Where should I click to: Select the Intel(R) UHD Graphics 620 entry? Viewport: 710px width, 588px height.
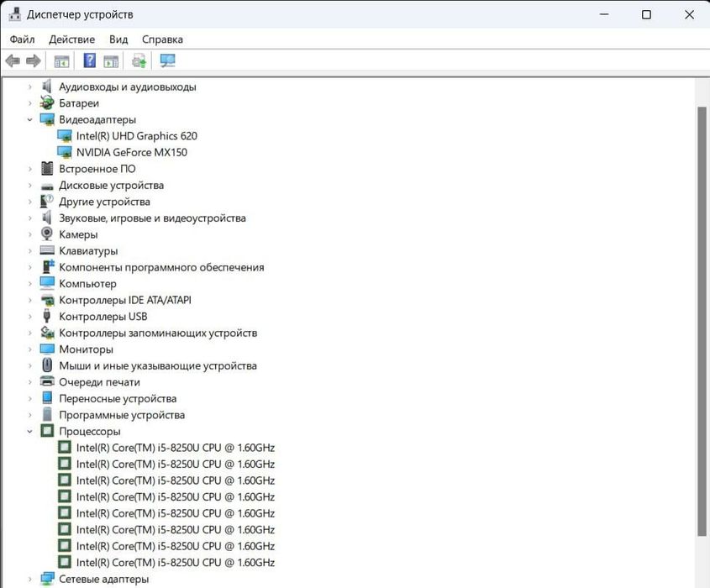click(137, 136)
